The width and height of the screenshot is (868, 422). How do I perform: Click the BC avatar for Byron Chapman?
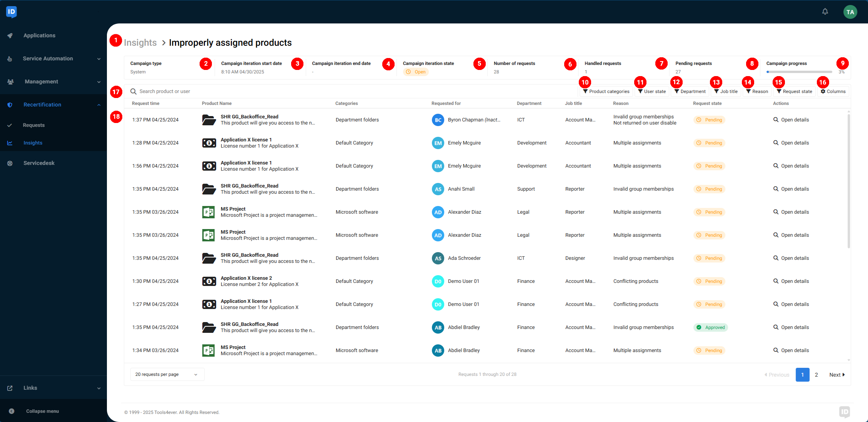438,120
